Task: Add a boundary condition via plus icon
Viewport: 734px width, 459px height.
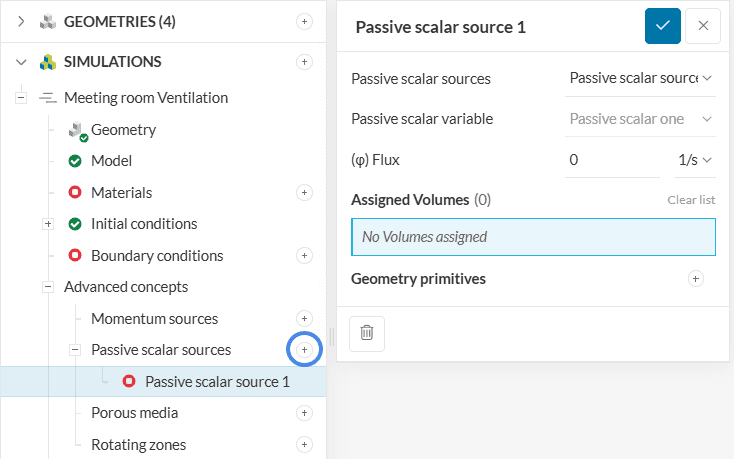Action: point(305,256)
